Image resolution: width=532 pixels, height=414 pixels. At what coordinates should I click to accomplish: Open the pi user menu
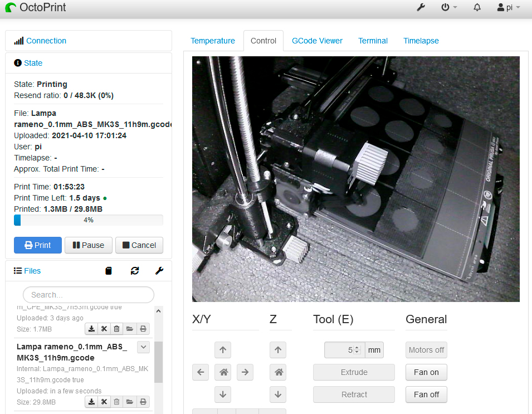(508, 8)
